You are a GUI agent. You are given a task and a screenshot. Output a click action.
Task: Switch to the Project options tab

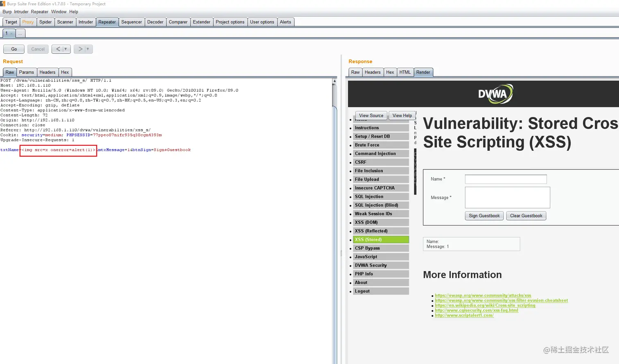[230, 22]
